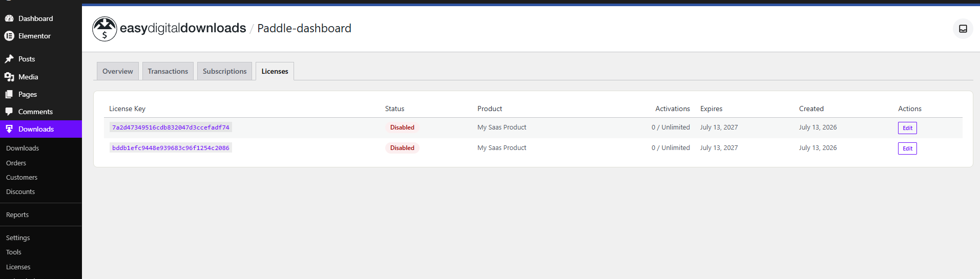Edit license bddb1efc9448e939683c96f1254c2086
This screenshot has height=279, width=980.
click(x=907, y=148)
